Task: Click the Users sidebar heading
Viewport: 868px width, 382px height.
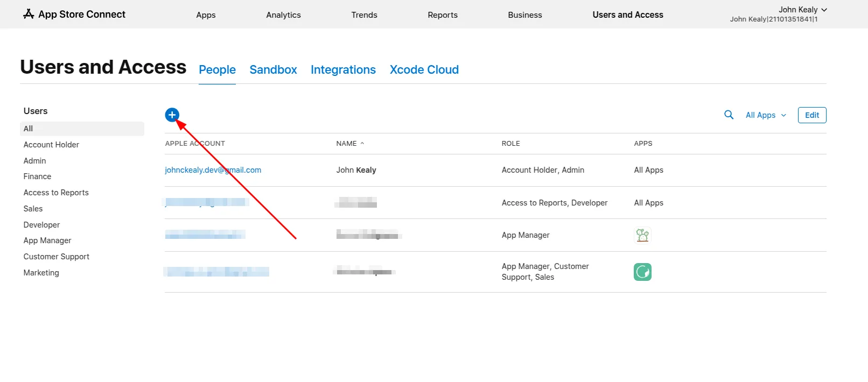Action: 36,111
